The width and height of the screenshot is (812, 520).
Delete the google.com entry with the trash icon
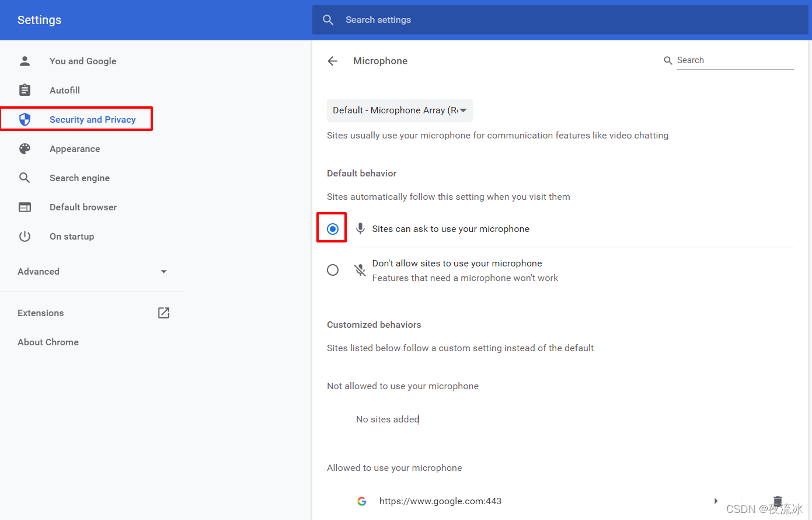778,500
